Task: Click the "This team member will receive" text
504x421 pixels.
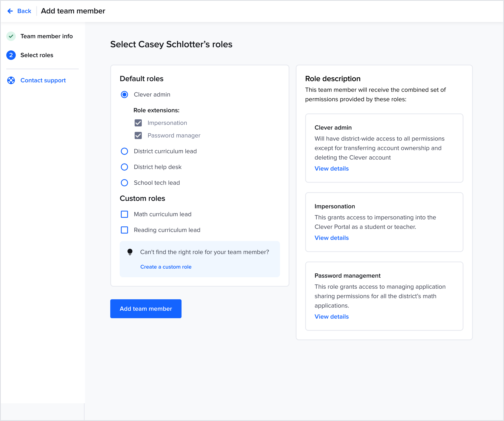Action: tap(375, 95)
